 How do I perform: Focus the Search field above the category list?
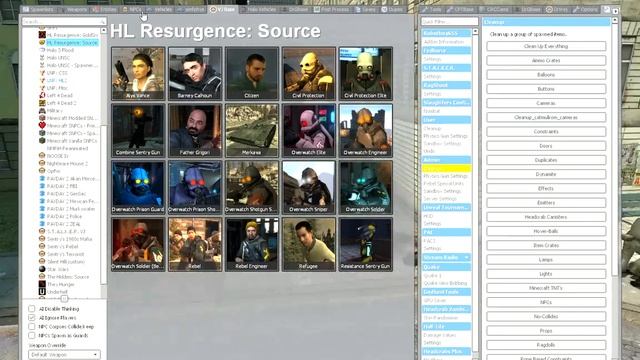pos(64,21)
